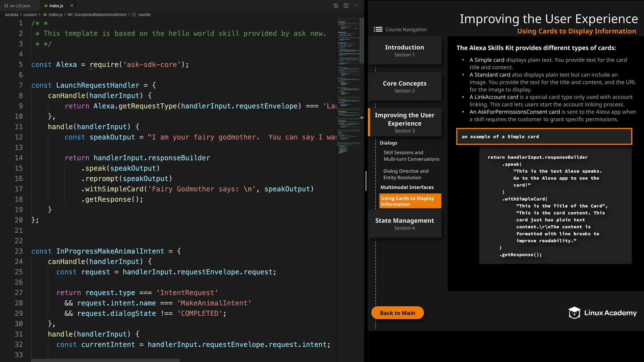Image resolution: width=644 pixels, height=362 pixels.
Task: Open the editor More Actions ellipsis
Action: pos(356,6)
